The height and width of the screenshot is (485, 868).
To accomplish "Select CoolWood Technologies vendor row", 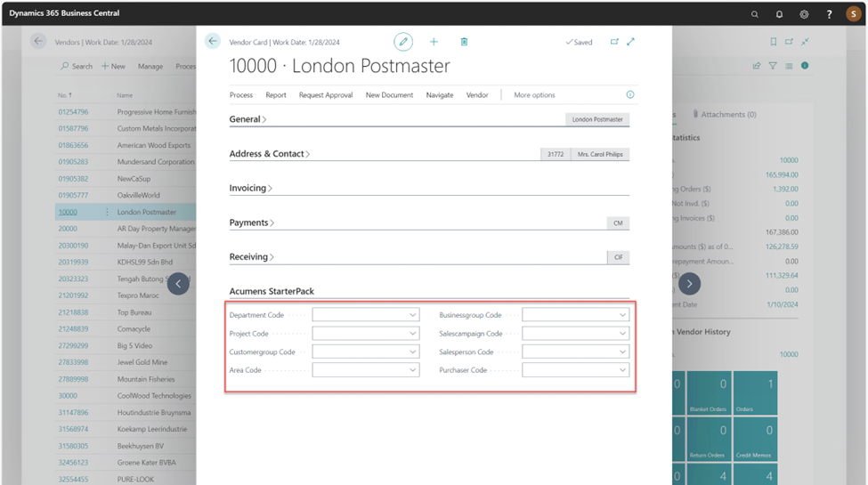I will pyautogui.click(x=126, y=395).
